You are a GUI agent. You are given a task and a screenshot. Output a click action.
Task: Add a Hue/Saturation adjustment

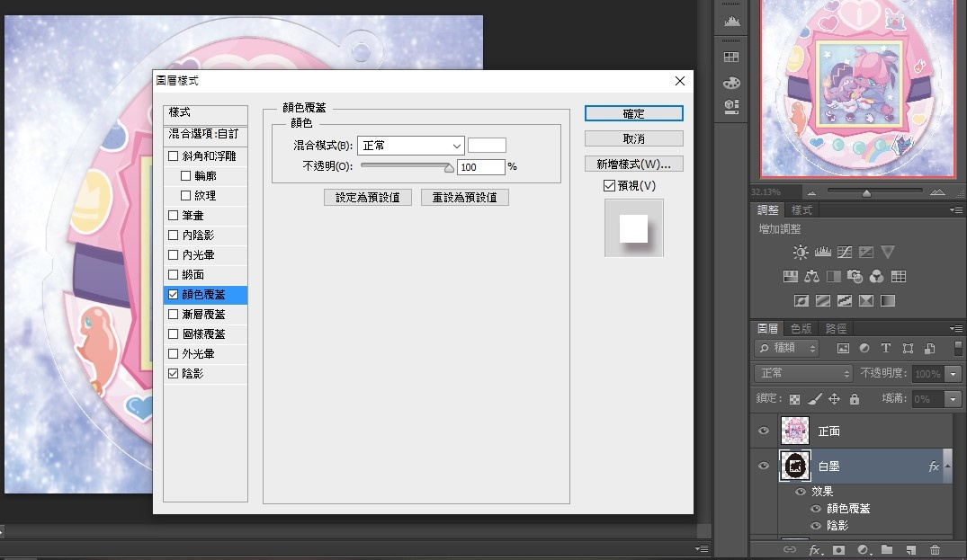point(791,277)
